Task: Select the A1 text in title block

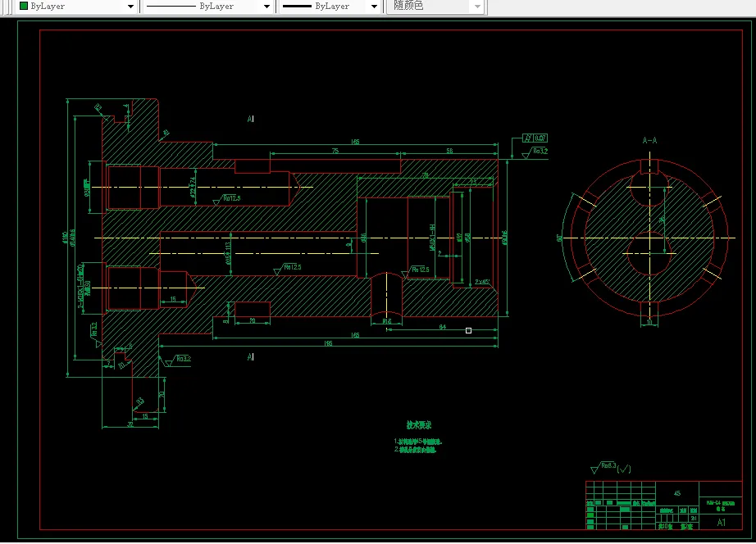Action: point(722,523)
